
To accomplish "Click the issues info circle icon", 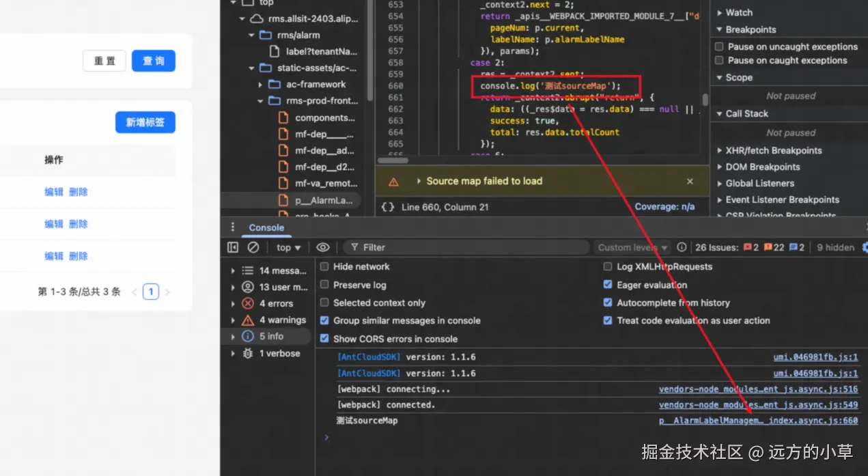I will [682, 247].
